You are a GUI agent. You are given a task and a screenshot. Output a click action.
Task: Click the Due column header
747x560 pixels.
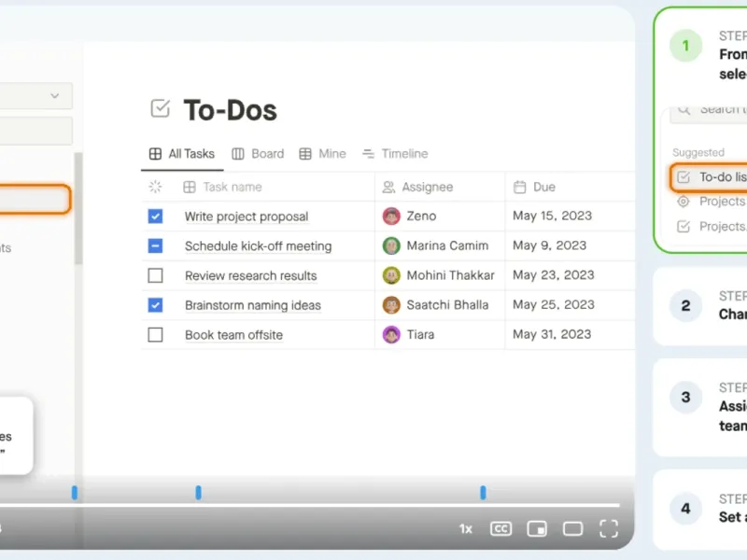pos(534,187)
